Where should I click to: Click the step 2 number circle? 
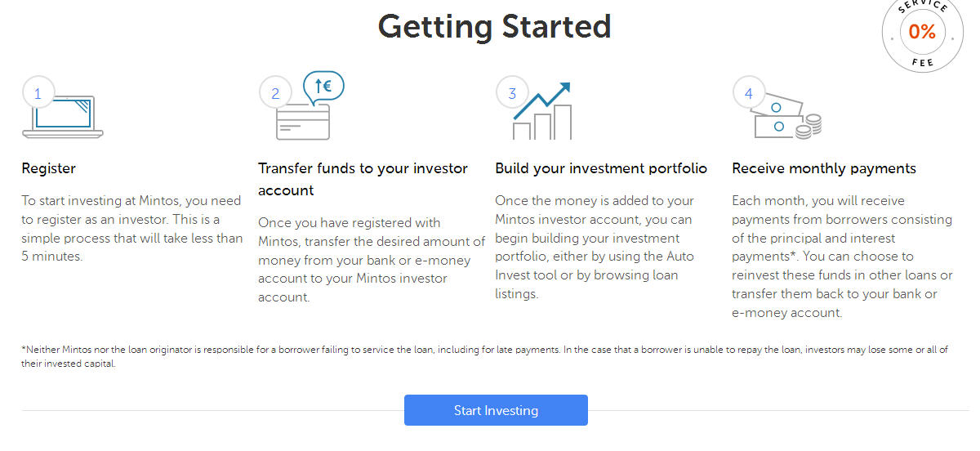click(x=275, y=93)
